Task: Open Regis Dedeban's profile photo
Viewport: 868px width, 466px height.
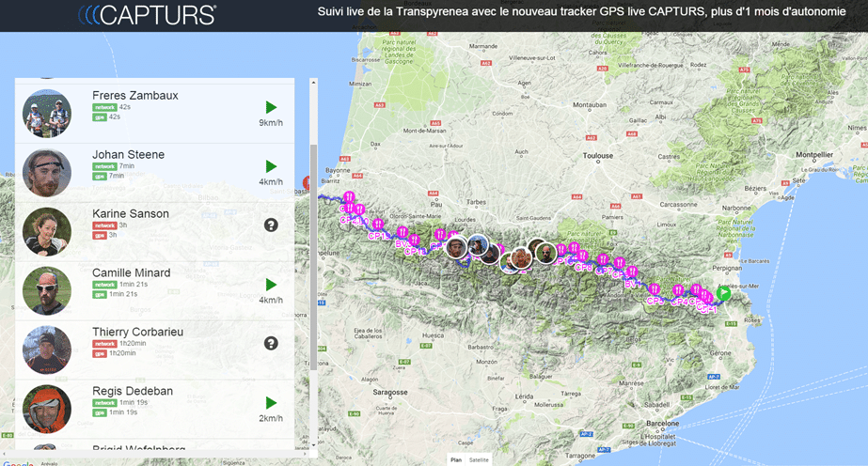Action: (x=47, y=410)
